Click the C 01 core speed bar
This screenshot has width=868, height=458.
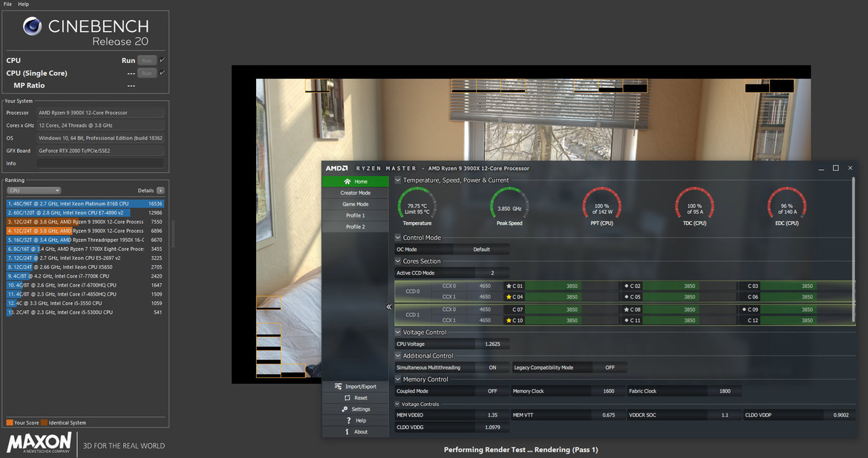click(571, 286)
